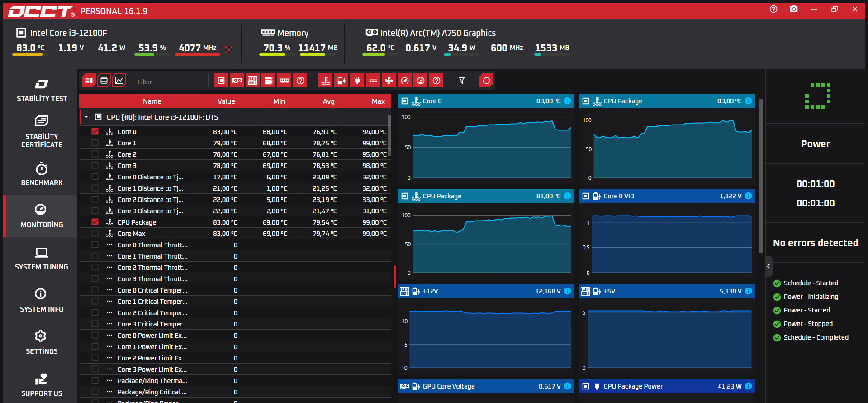This screenshot has width=868, height=403.
Task: Toggle the voltage sensor filter icon
Action: [342, 81]
